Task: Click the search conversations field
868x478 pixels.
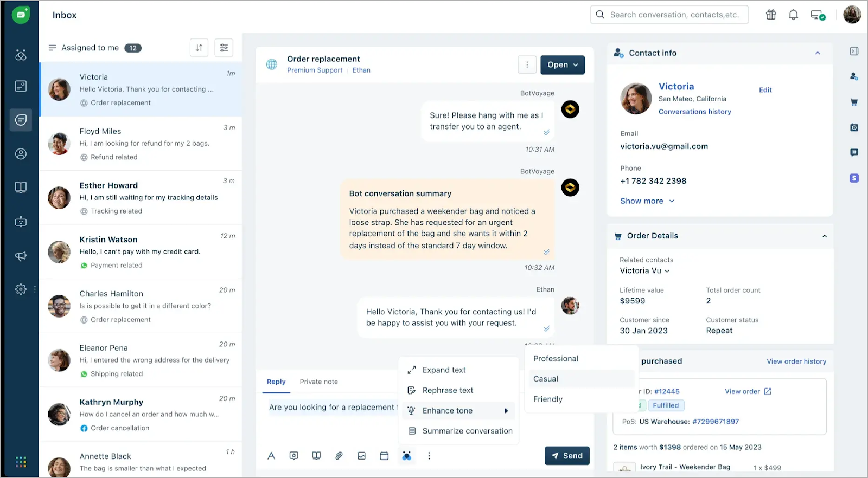Action: (x=669, y=15)
